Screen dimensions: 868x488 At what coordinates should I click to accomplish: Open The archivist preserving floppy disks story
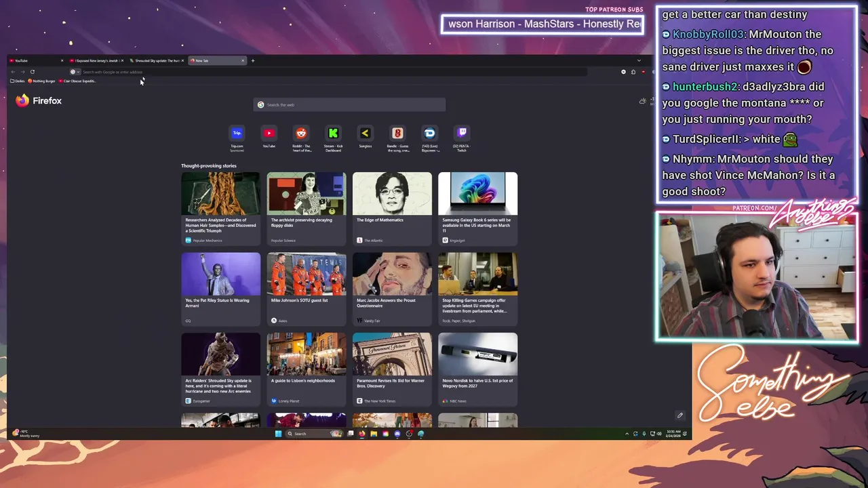point(307,209)
